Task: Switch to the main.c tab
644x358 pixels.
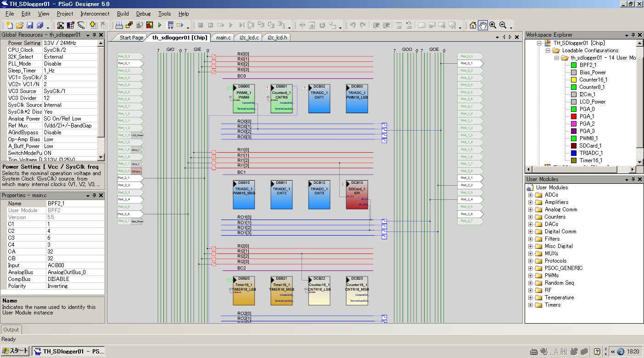Action: (x=224, y=38)
